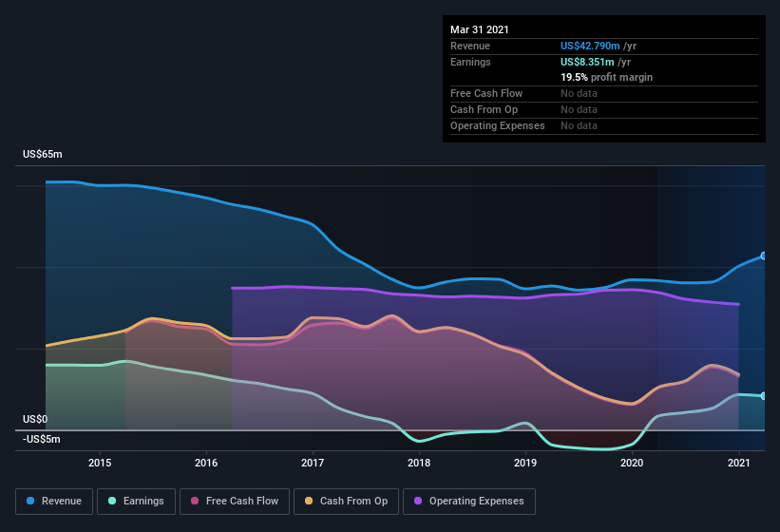Image resolution: width=780 pixels, height=532 pixels.
Task: Click the tooltip Free Cash Flow label
Action: click(486, 93)
